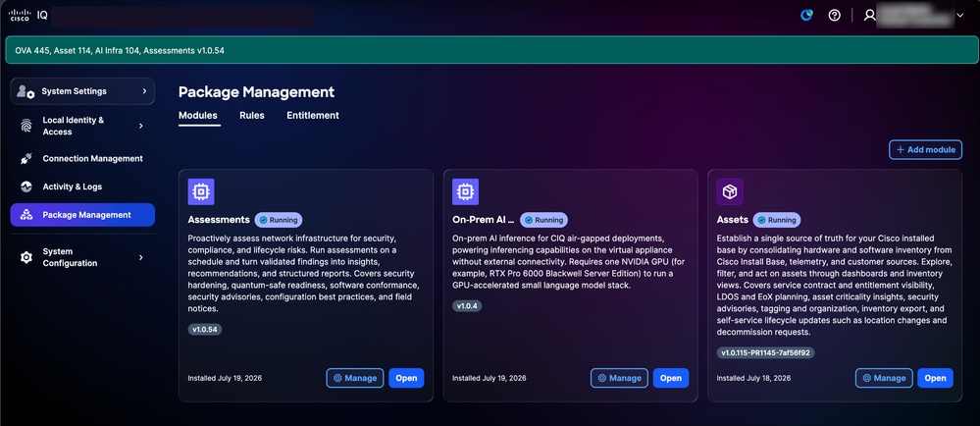Manage the Assessments module

tap(355, 378)
